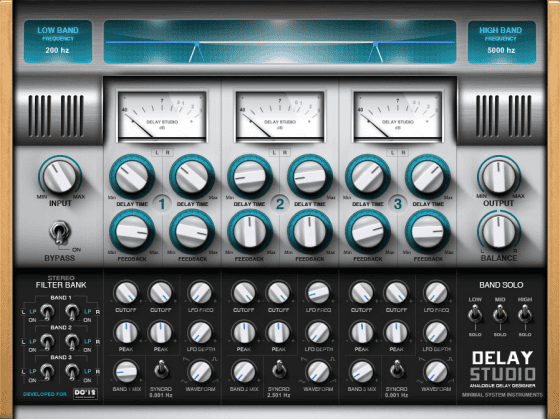Select the high band crossover marker on frequency bar
The width and height of the screenshot is (560, 419).
(x=375, y=44)
